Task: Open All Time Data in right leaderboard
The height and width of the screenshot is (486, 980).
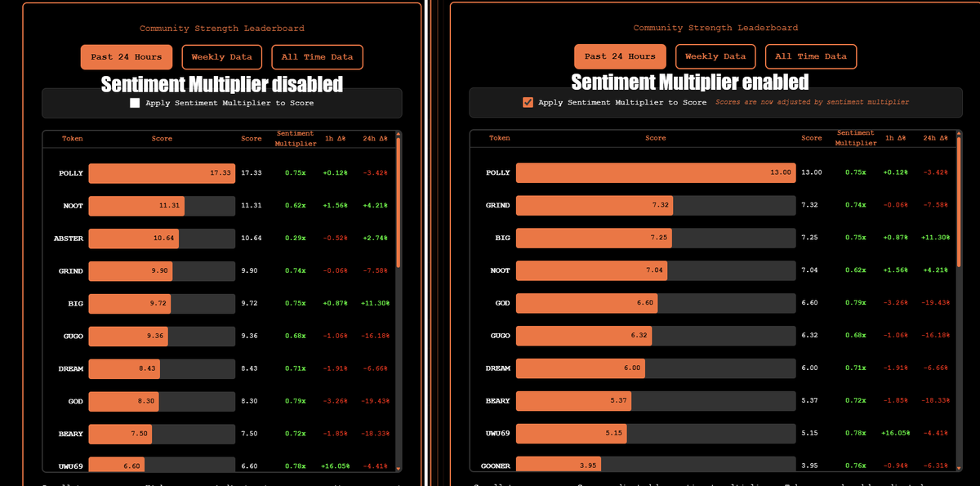Action: pos(811,56)
